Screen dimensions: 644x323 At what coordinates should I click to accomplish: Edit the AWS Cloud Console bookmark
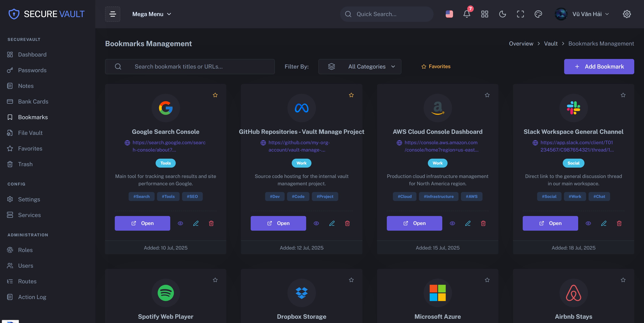[x=468, y=223]
